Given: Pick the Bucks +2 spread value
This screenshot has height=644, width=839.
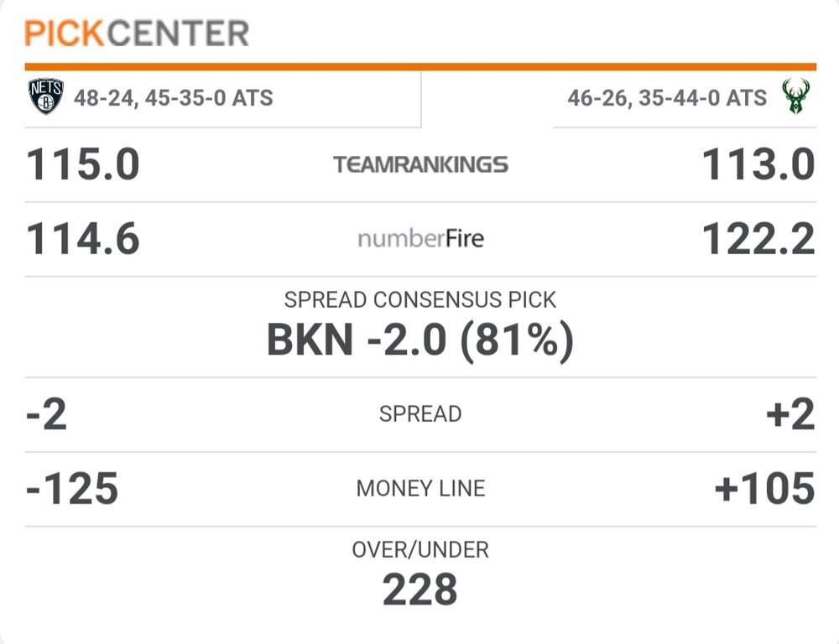Looking at the screenshot, I should [791, 415].
